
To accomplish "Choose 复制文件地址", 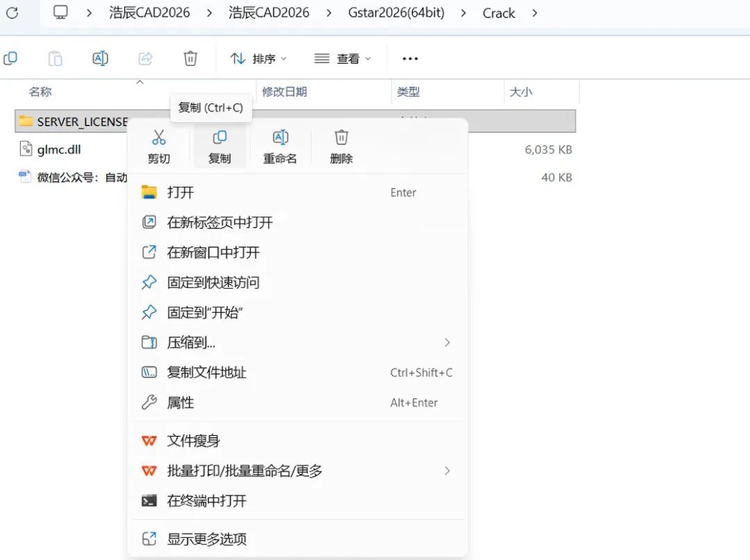I will (x=297, y=372).
